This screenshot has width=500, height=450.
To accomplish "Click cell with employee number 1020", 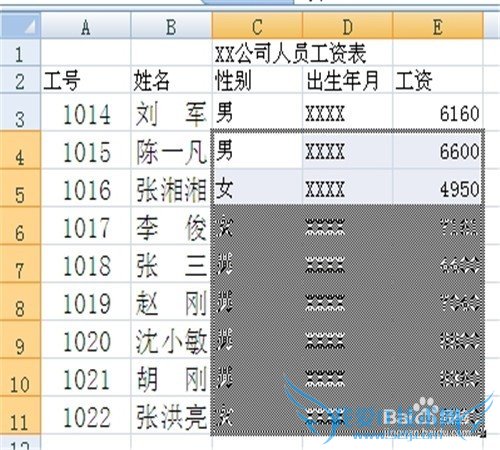I will point(86,339).
